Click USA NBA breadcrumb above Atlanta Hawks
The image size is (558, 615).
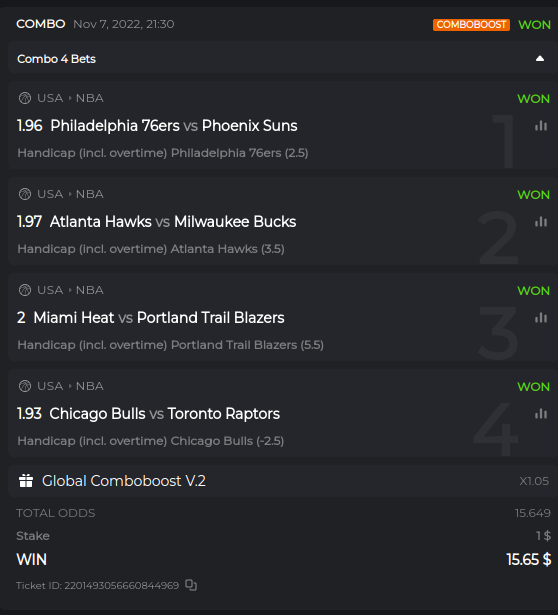pos(70,194)
